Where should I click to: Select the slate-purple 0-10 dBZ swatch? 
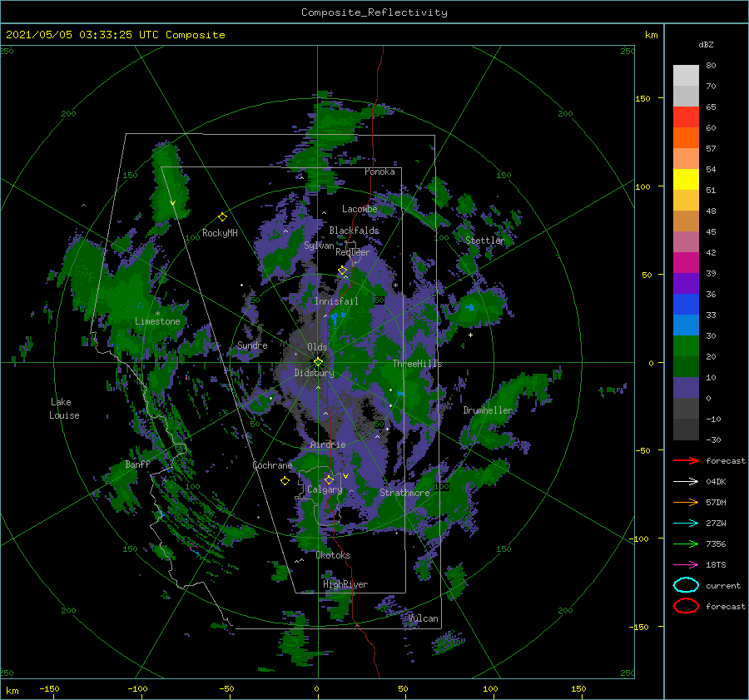686,388
